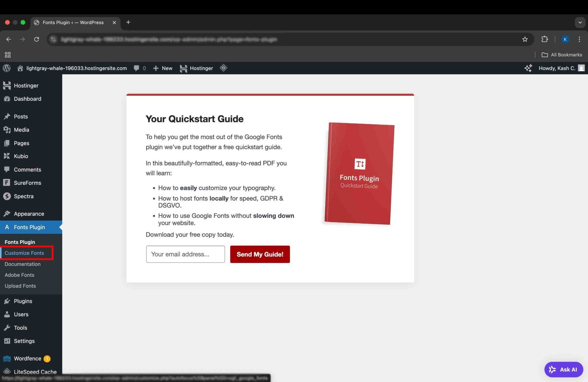This screenshot has width=588, height=382.
Task: Select Customize Fonts in the submenu
Action: [24, 253]
